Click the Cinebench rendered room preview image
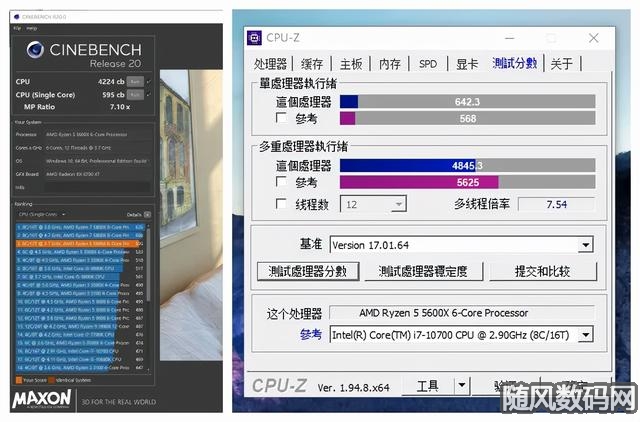 191,215
